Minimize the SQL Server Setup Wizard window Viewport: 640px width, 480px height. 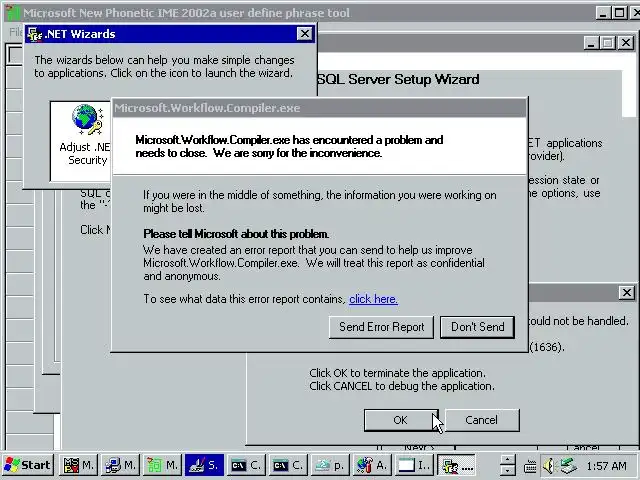(x=591, y=42)
